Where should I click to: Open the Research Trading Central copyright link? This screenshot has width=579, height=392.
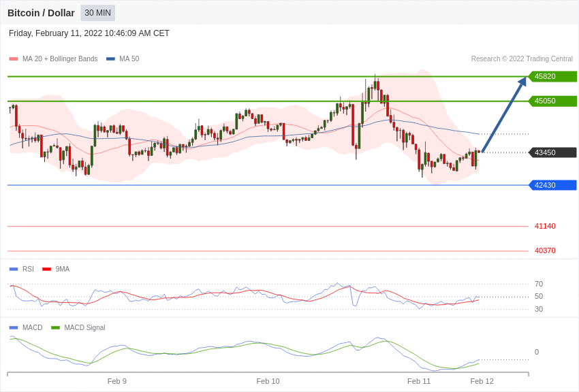click(x=522, y=59)
